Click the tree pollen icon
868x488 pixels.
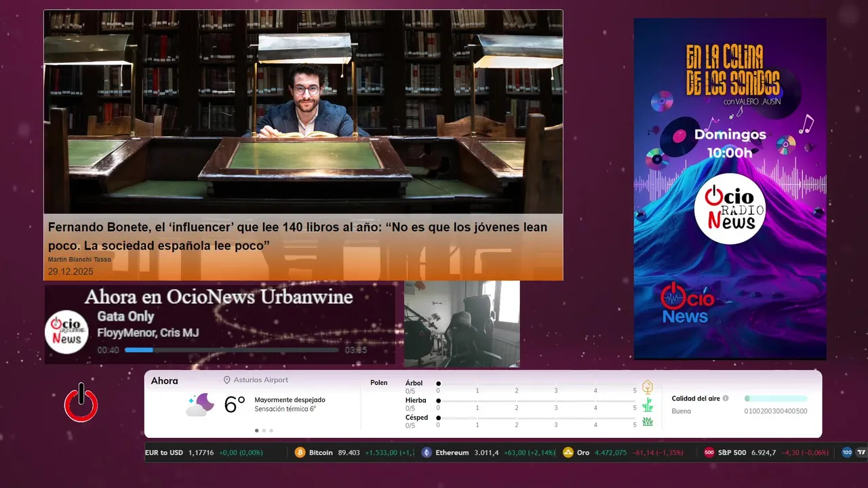[648, 387]
